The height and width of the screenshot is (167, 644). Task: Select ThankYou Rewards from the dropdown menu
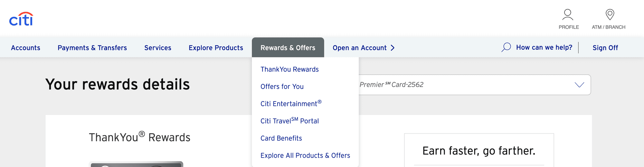[x=289, y=69]
